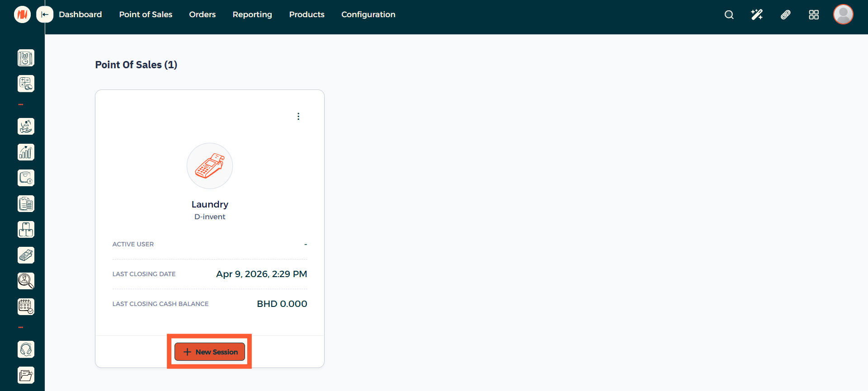The image size is (868, 391).
Task: Click the Laundry POS terminal thumbnail
Action: tap(210, 166)
